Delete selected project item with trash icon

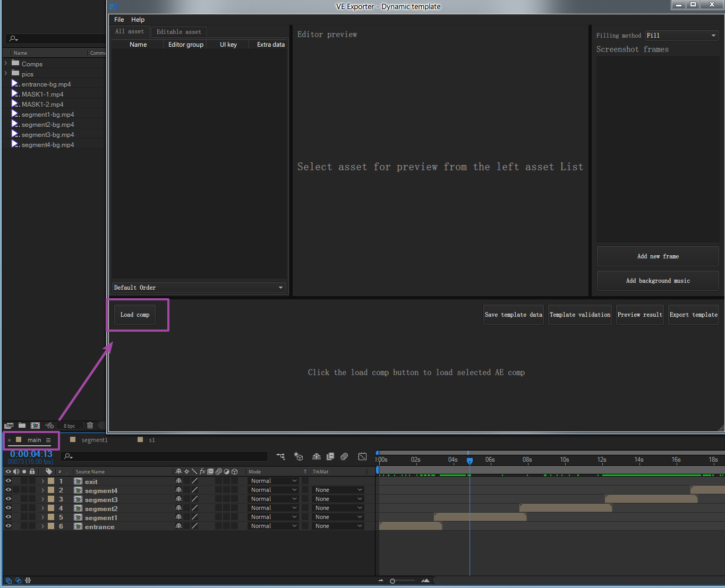pyautogui.click(x=90, y=426)
